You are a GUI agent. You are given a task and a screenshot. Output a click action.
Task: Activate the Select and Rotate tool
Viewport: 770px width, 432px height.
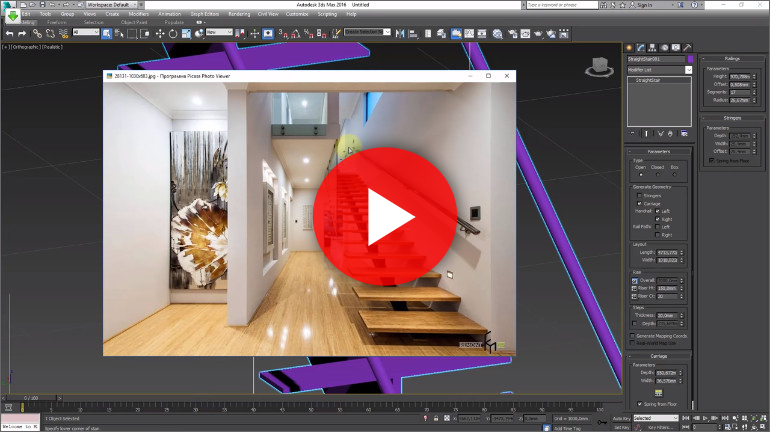[173, 34]
